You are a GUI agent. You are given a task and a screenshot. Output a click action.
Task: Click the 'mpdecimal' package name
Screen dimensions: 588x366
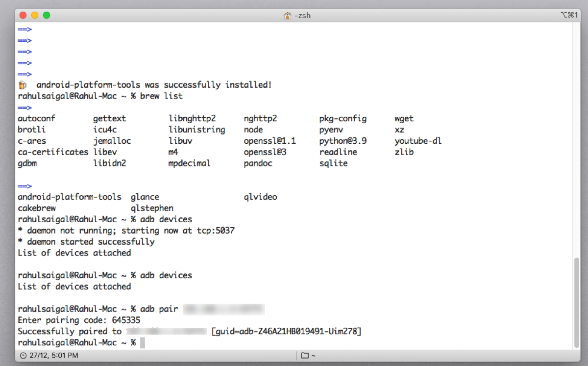click(x=189, y=163)
